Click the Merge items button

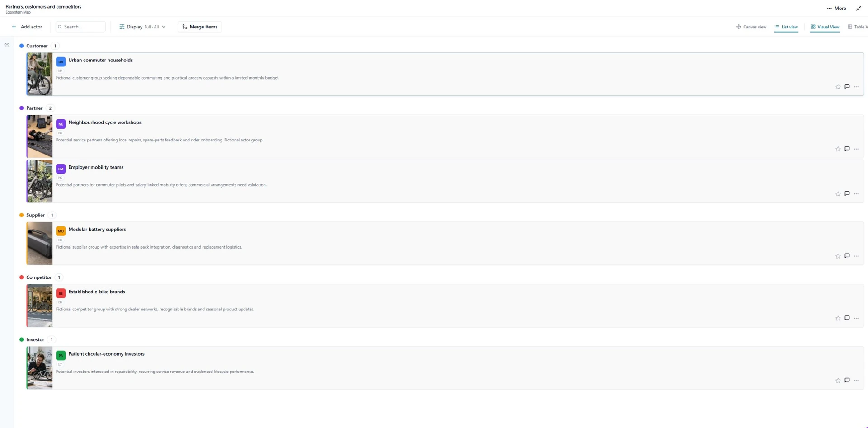[x=200, y=27]
